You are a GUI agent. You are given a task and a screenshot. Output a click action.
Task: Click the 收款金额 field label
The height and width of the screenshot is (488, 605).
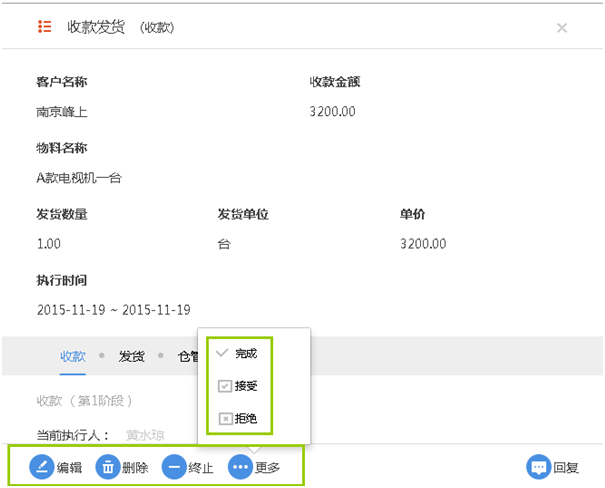pyautogui.click(x=335, y=82)
